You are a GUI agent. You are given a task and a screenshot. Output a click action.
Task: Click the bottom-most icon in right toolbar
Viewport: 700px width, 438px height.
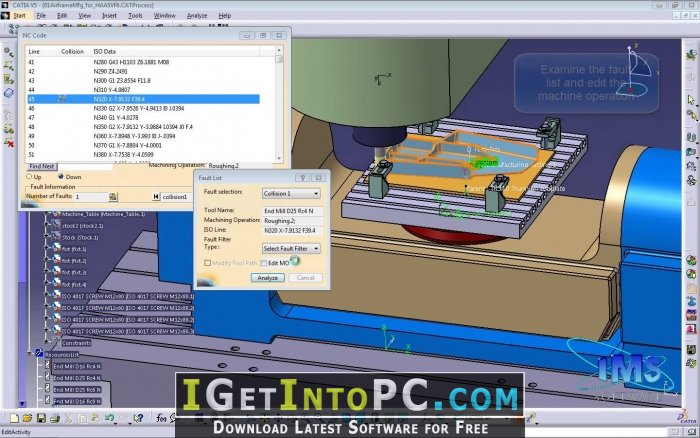tap(691, 363)
